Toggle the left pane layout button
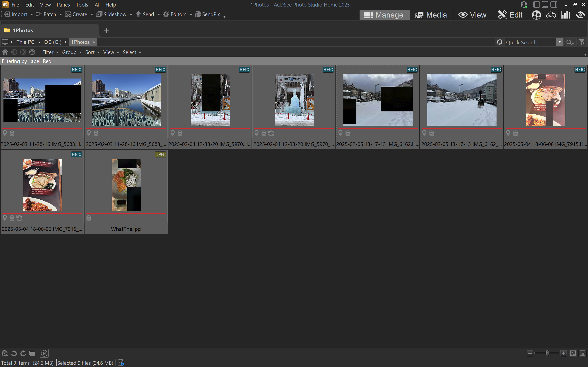588x367 pixels. point(536,5)
